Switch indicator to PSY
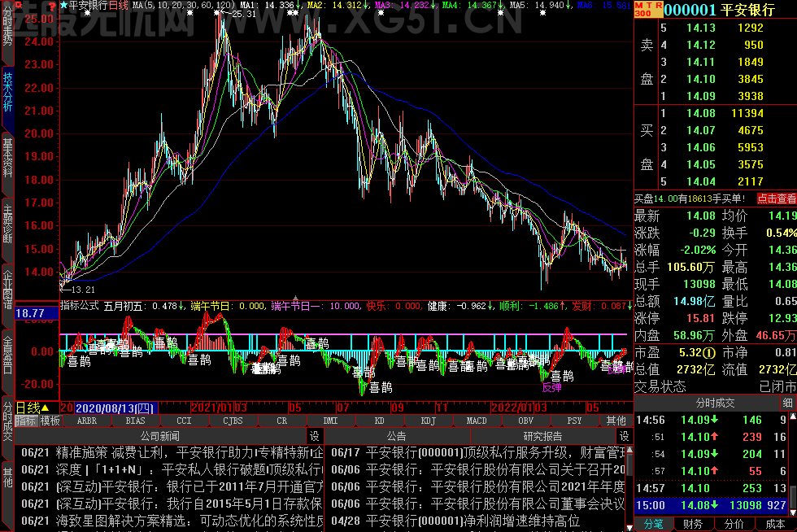 pos(574,421)
